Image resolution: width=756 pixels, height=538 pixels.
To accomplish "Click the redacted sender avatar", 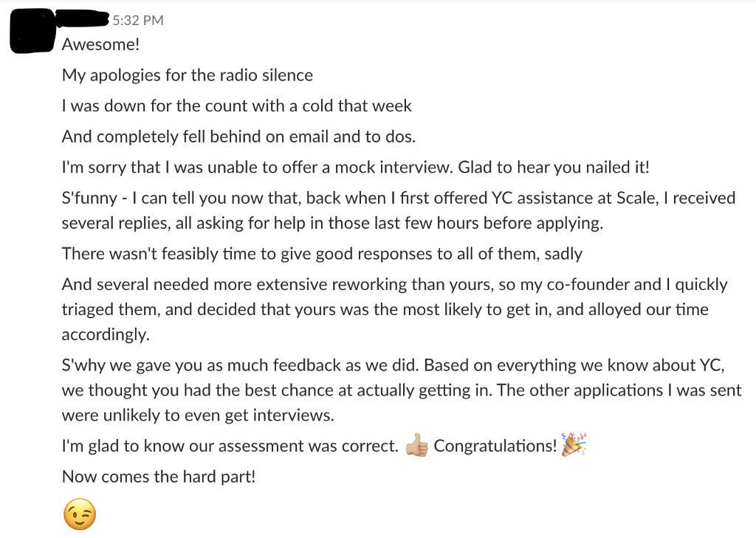I will point(32,32).
